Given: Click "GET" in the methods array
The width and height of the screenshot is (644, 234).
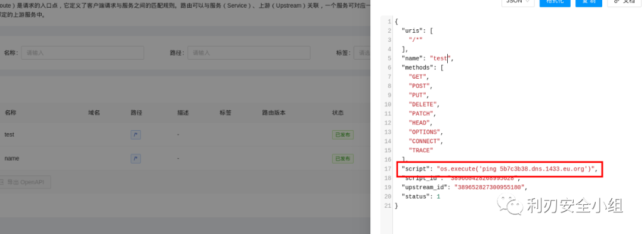Looking at the screenshot, I should pos(417,77).
